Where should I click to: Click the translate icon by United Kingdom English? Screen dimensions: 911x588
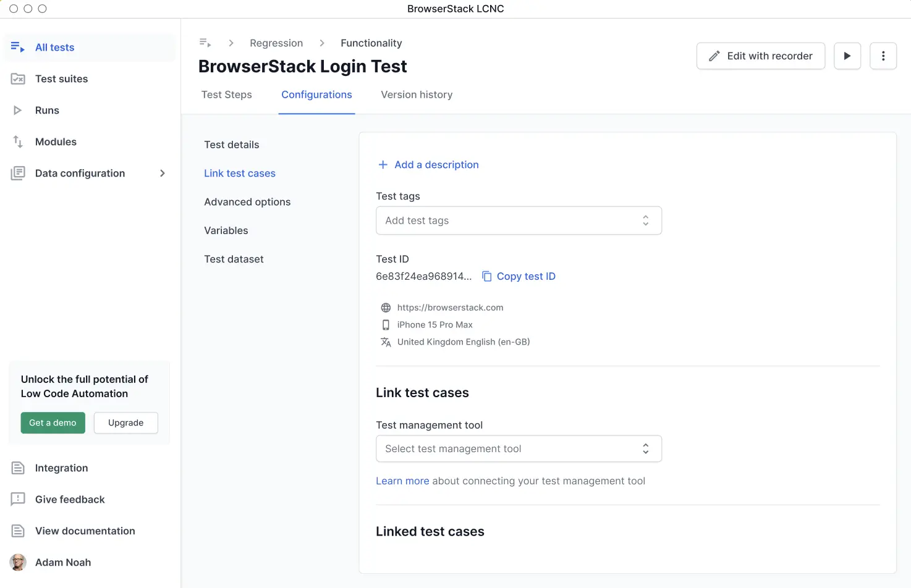386,342
